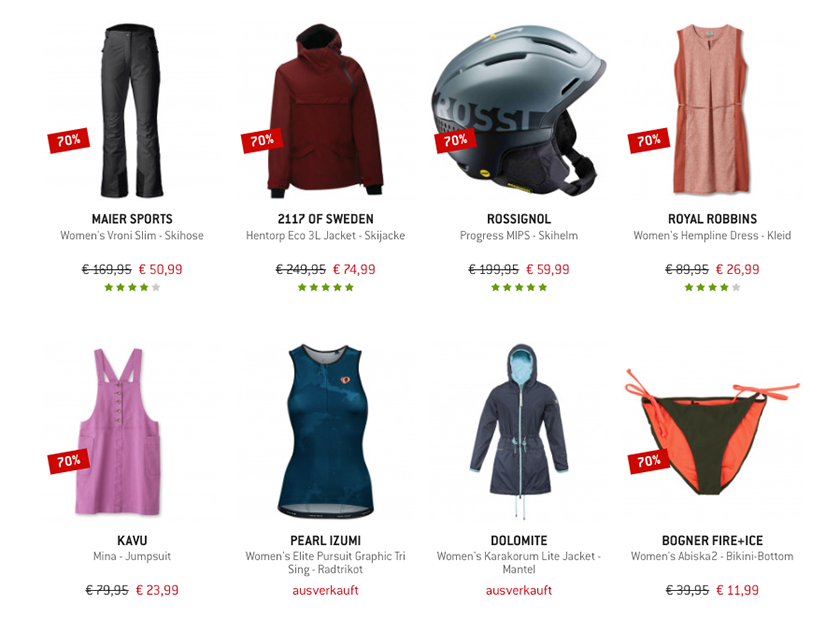
Task: Open the purple Kavu jumpsuit image
Action: (119, 432)
